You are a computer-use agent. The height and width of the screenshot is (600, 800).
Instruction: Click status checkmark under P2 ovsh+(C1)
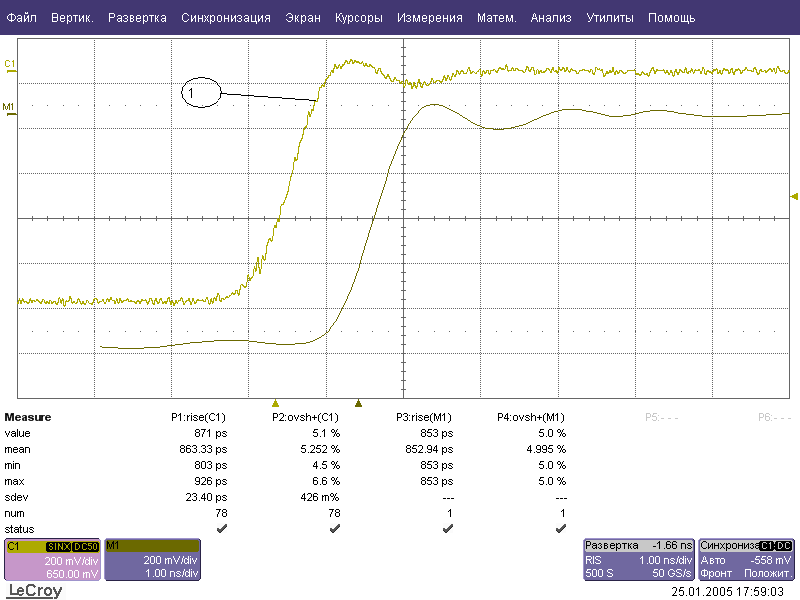(x=334, y=528)
